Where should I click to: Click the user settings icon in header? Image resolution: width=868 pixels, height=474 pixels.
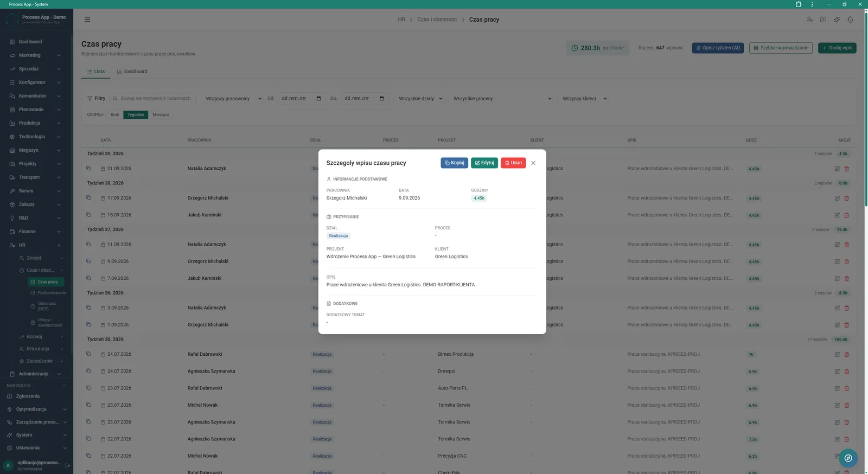coord(809,20)
